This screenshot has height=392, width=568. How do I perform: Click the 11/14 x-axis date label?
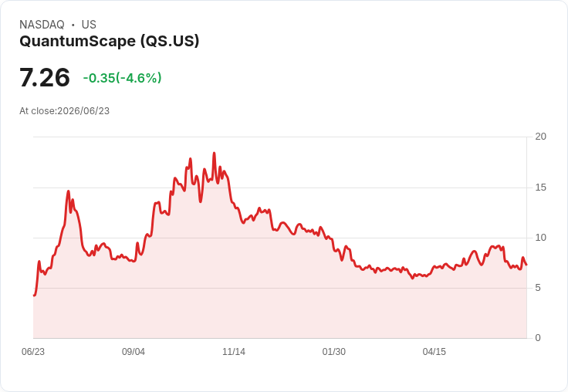point(234,352)
